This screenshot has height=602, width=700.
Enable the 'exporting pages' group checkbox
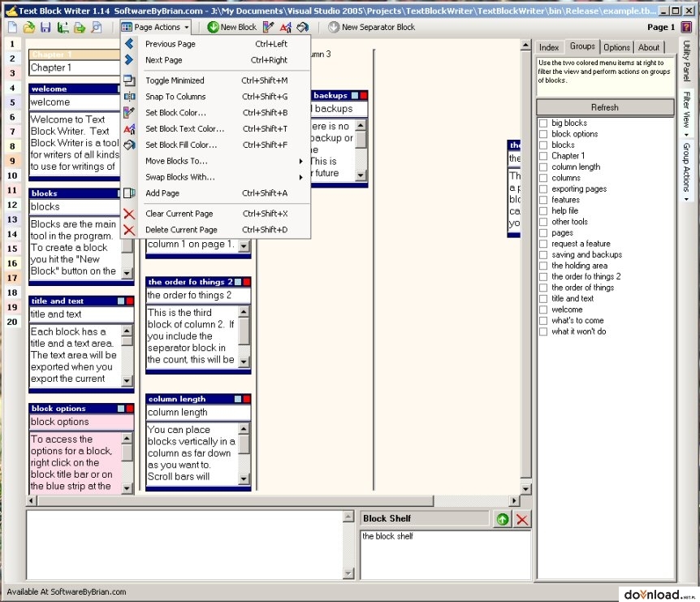(x=543, y=189)
